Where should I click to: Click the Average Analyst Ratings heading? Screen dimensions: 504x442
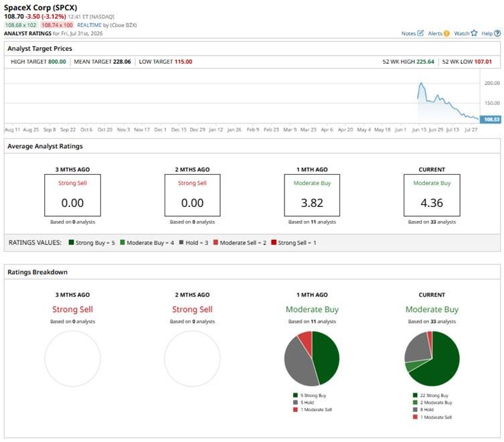(x=45, y=146)
